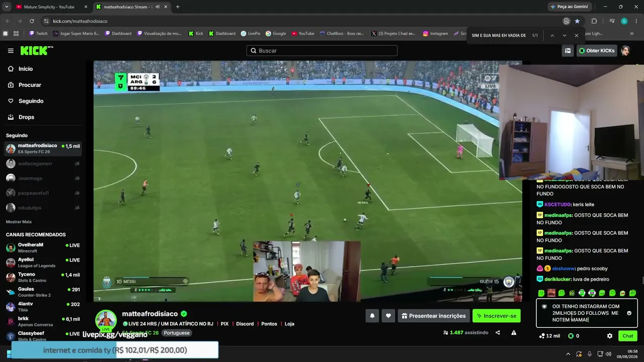This screenshot has height=362, width=644.
Task: Go to the Seguindo page in the sidebar
Action: tap(31, 101)
